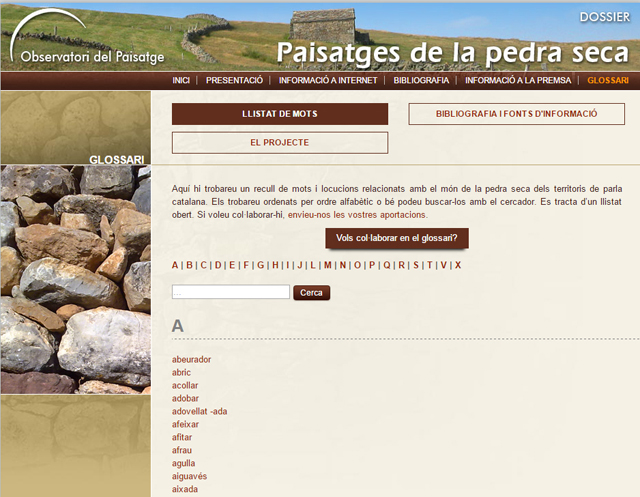
Task: Click the EL PROJECTE button
Action: coord(280,142)
